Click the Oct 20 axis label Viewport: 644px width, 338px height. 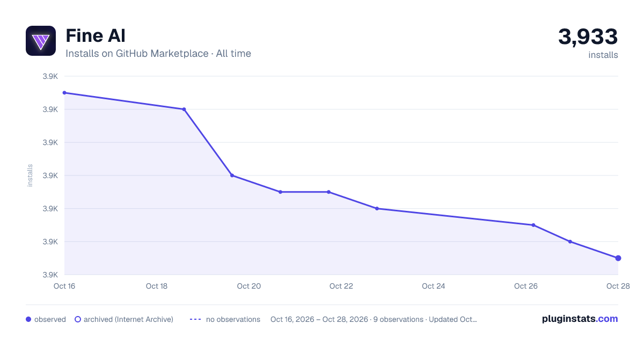click(x=249, y=286)
